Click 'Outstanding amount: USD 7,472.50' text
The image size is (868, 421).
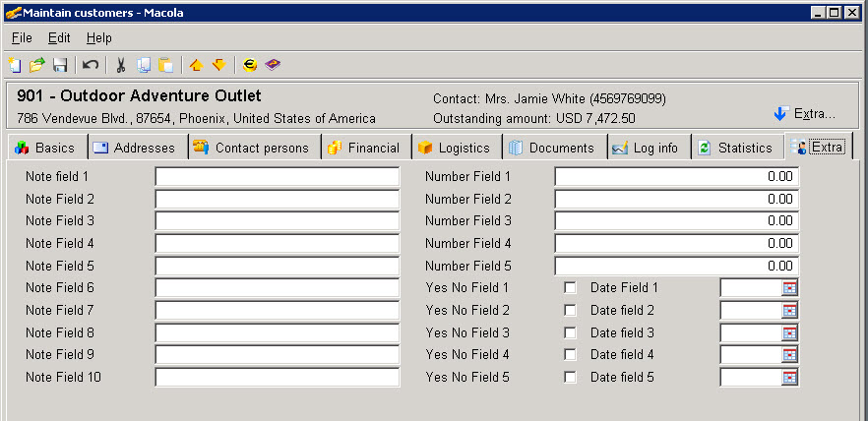(534, 118)
